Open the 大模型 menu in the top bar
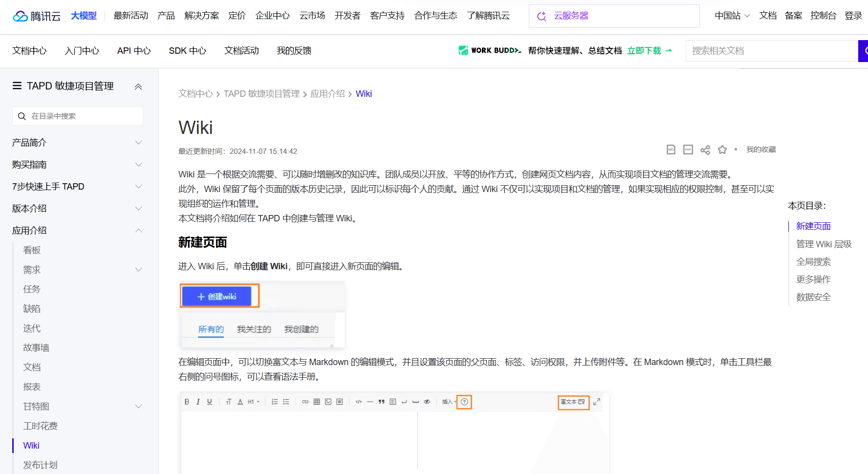This screenshot has width=868, height=474. 84,16
